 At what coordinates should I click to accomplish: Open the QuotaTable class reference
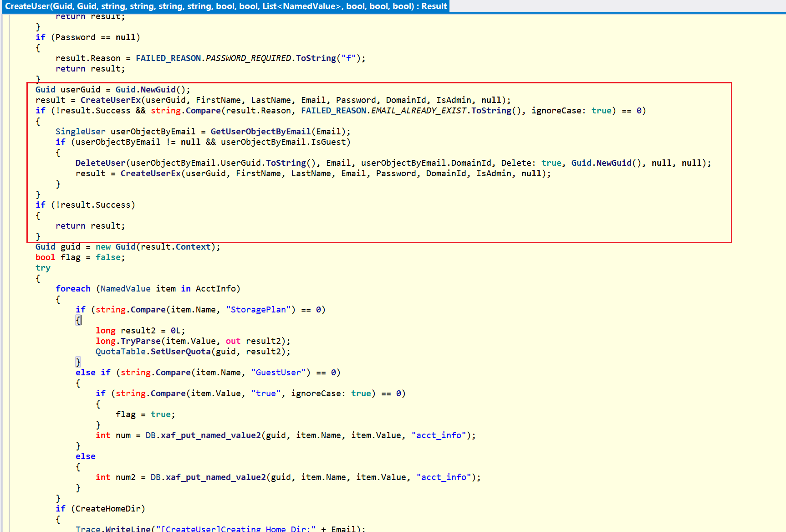coord(120,352)
